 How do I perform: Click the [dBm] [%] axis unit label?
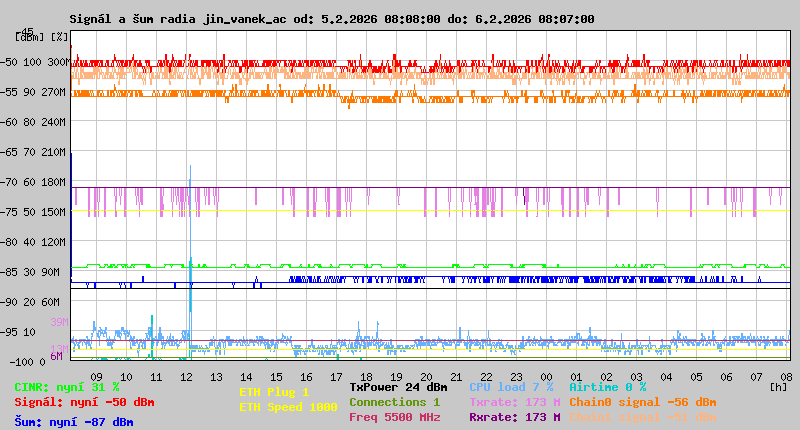pos(42,36)
